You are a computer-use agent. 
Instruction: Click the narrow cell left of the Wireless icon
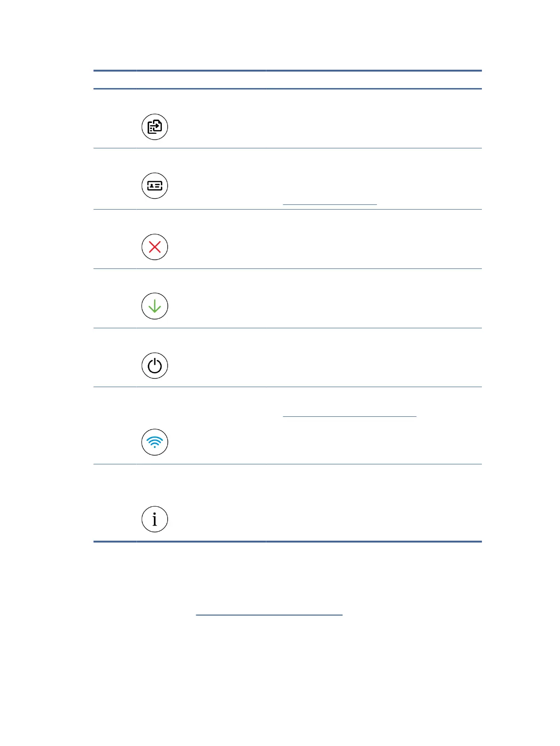click(x=114, y=426)
